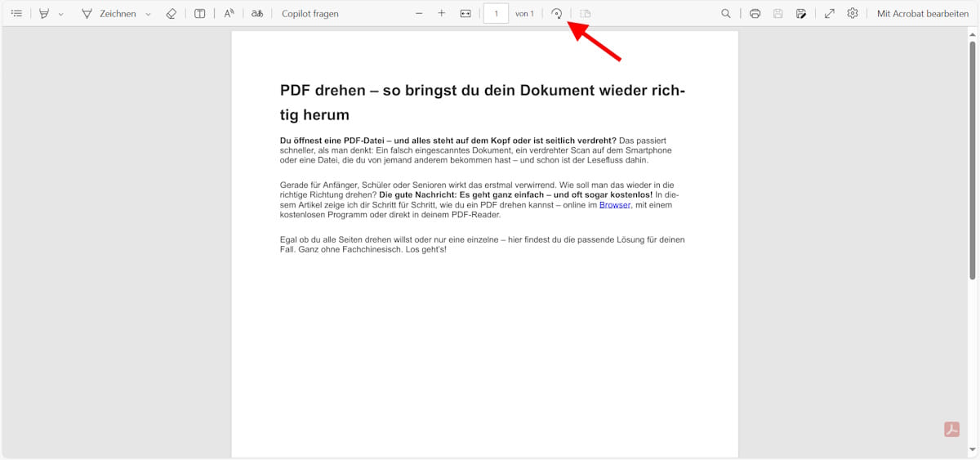This screenshot has height=460, width=980.
Task: Click paragraph starting "Egal ob du alle Seiten"
Action: coord(482,244)
